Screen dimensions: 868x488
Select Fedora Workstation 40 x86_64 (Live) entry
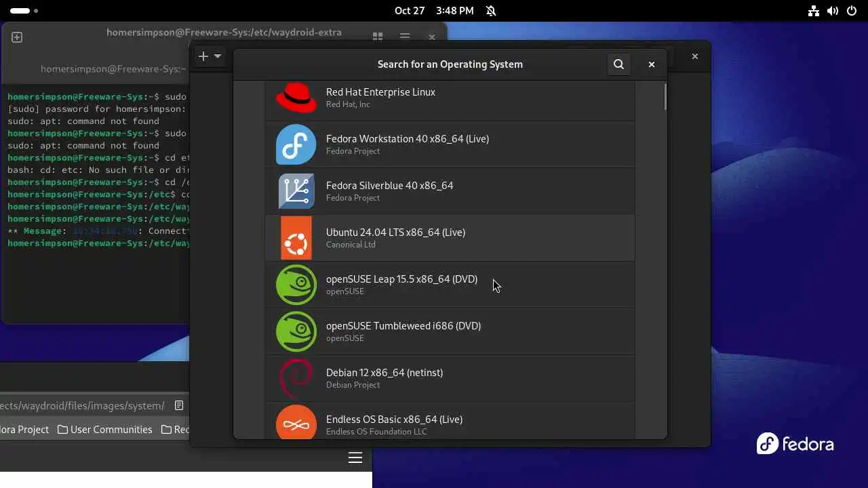click(450, 144)
